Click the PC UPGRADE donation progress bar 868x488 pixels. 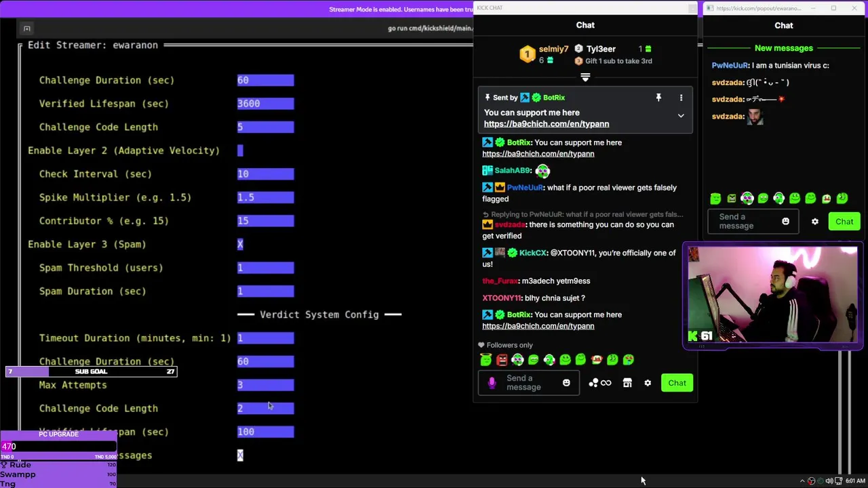pos(59,446)
